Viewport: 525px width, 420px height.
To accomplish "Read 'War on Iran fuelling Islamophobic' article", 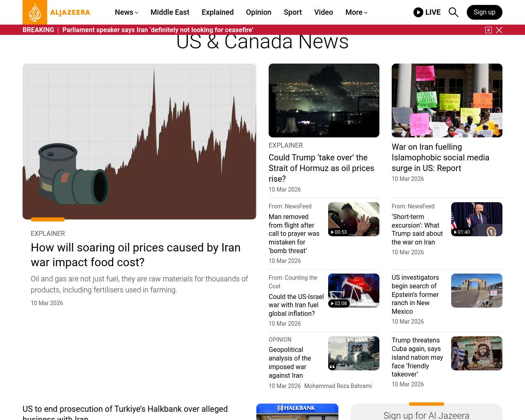I will [x=441, y=157].
